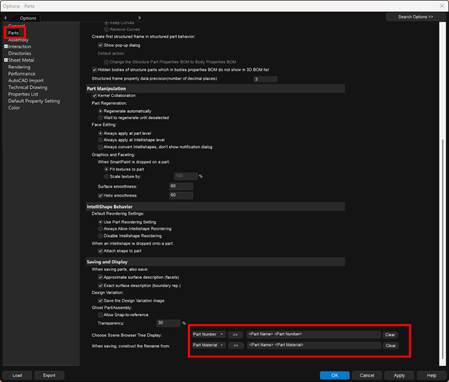Screen dimensions: 449x382
Task: Expand the Sheet Metal tree node
Action: (6, 60)
